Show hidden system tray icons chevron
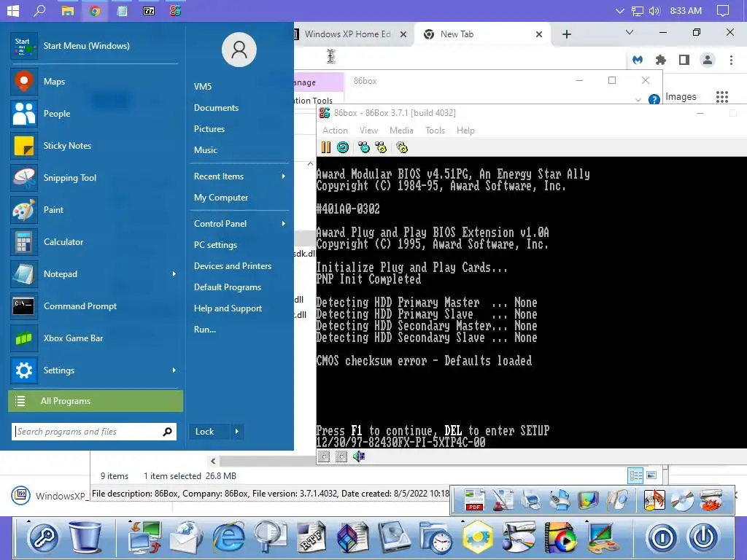Viewport: 747px width, 560px height. [620, 11]
